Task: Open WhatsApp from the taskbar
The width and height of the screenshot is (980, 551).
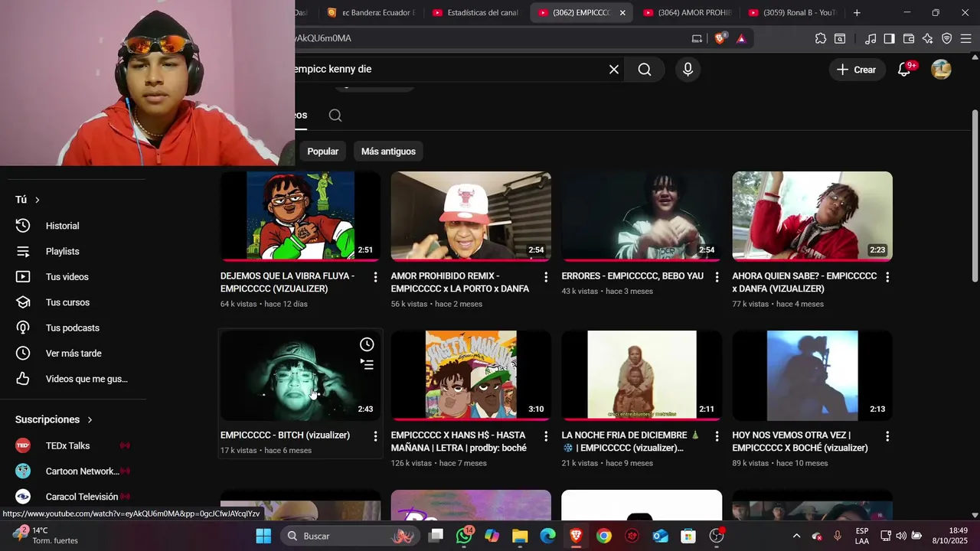Action: click(x=463, y=536)
